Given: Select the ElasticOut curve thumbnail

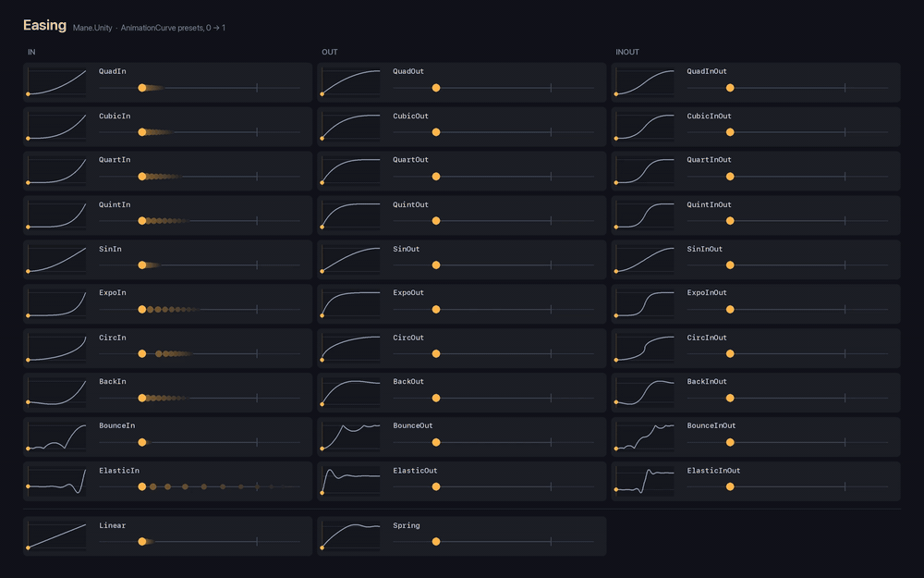Looking at the screenshot, I should (x=350, y=481).
